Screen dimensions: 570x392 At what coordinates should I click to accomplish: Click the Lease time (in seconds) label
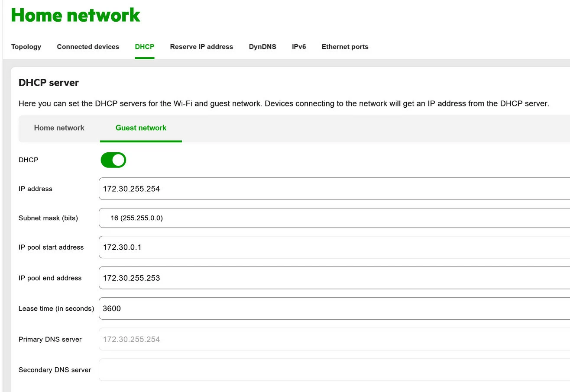(x=56, y=308)
